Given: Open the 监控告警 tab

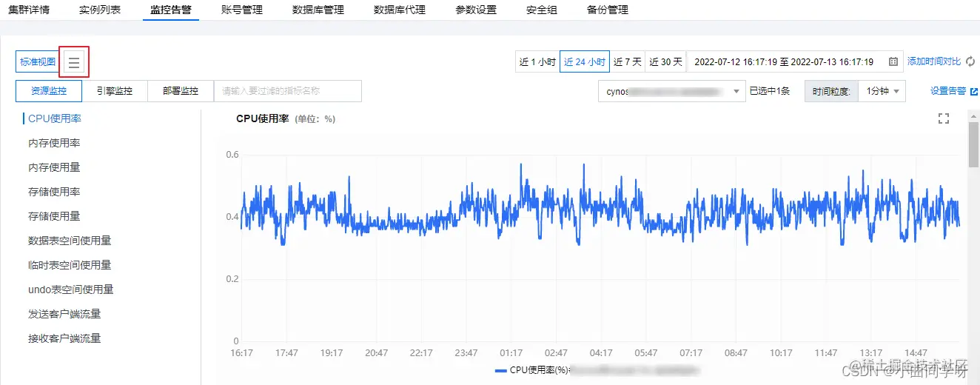Looking at the screenshot, I should coord(171,10).
